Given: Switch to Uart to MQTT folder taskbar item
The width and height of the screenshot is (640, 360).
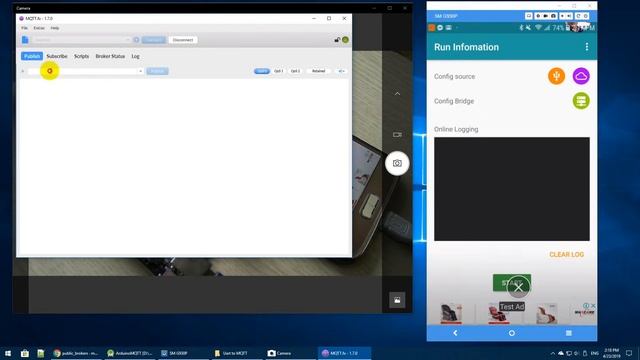Looking at the screenshot, I should tap(237, 353).
